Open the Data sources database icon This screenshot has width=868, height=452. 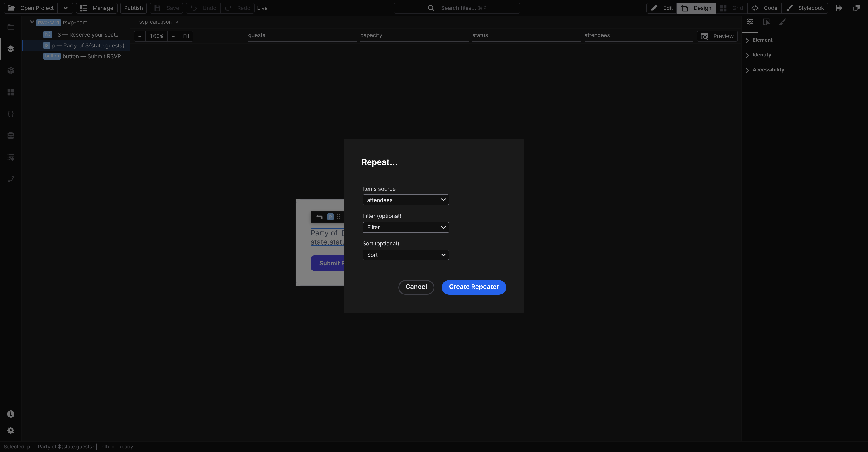pyautogui.click(x=11, y=135)
